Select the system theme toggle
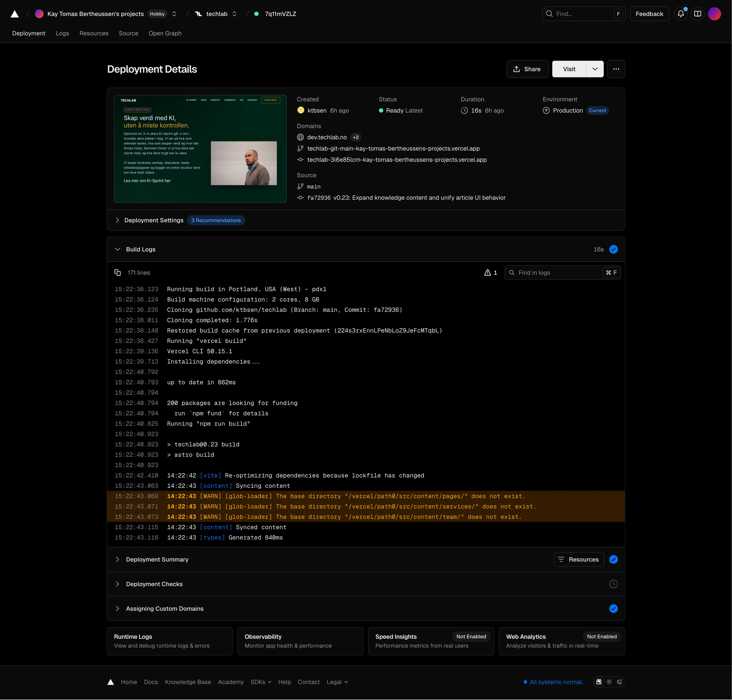Viewport: 732px width, 700px height. 599,682
